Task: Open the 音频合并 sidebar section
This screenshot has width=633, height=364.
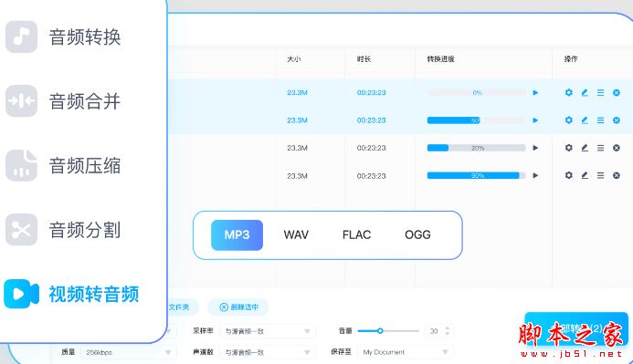Action: coord(63,100)
